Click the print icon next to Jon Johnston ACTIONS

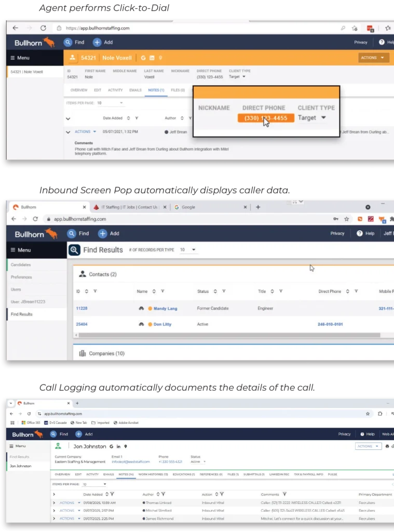pyautogui.click(x=387, y=446)
